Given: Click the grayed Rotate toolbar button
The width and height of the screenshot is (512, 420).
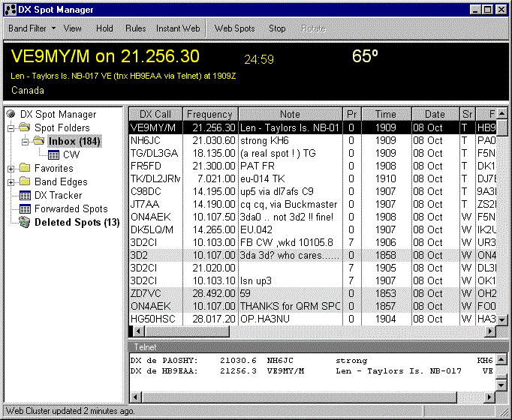Looking at the screenshot, I should 314,28.
